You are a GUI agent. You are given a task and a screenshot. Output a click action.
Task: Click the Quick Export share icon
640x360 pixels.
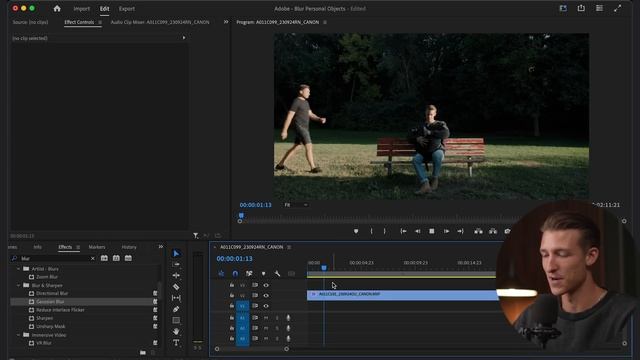point(581,8)
